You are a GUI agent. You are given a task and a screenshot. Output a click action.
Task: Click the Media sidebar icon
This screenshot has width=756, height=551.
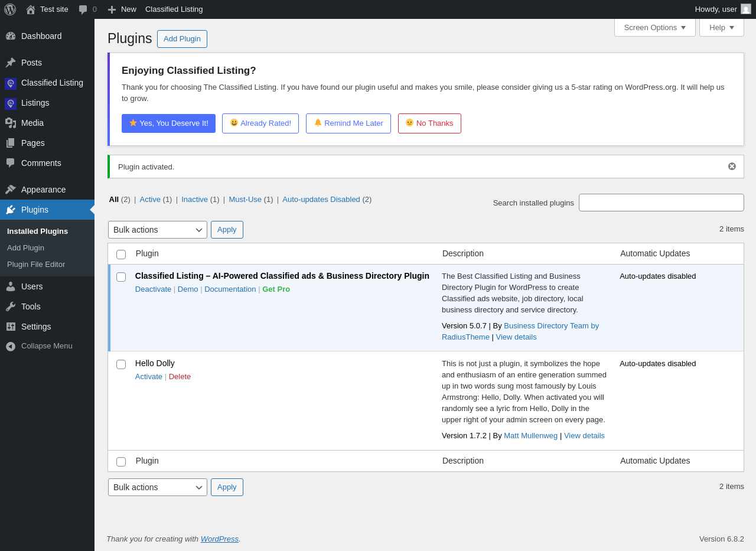pos(11,123)
